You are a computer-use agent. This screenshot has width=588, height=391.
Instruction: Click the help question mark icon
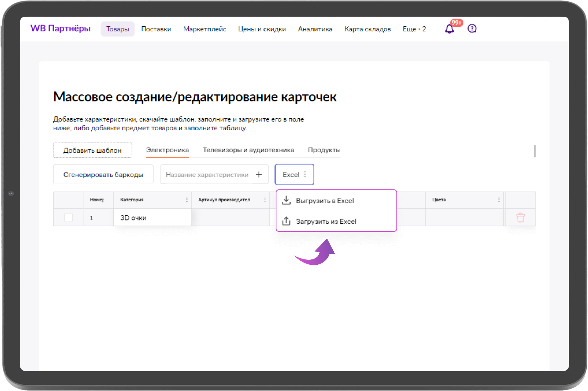[472, 29]
